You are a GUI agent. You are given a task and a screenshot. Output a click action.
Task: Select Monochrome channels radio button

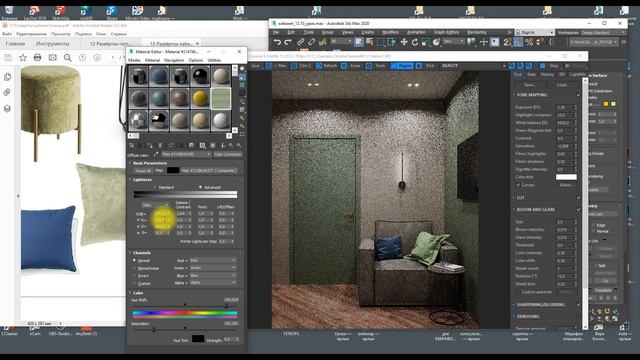134,268
